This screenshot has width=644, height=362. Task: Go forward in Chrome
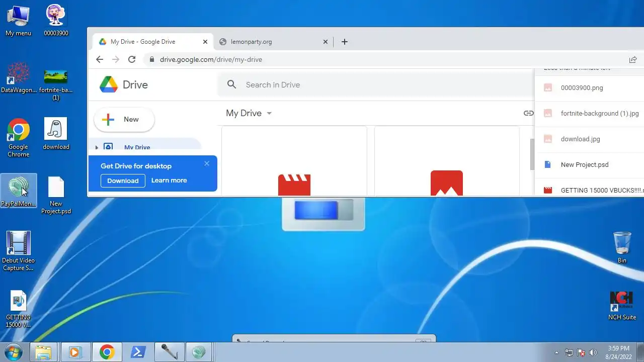tap(116, 59)
